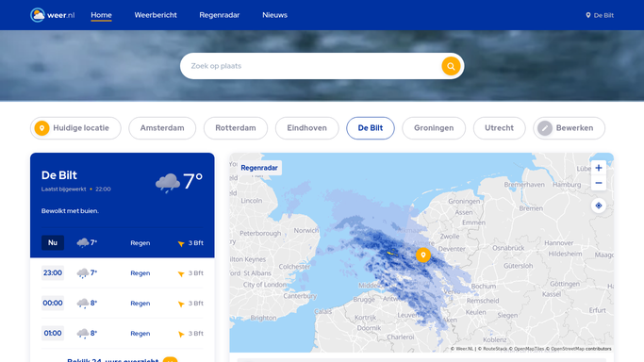Click the orange search magnifier button
The height and width of the screenshot is (362, 644).
point(451,66)
